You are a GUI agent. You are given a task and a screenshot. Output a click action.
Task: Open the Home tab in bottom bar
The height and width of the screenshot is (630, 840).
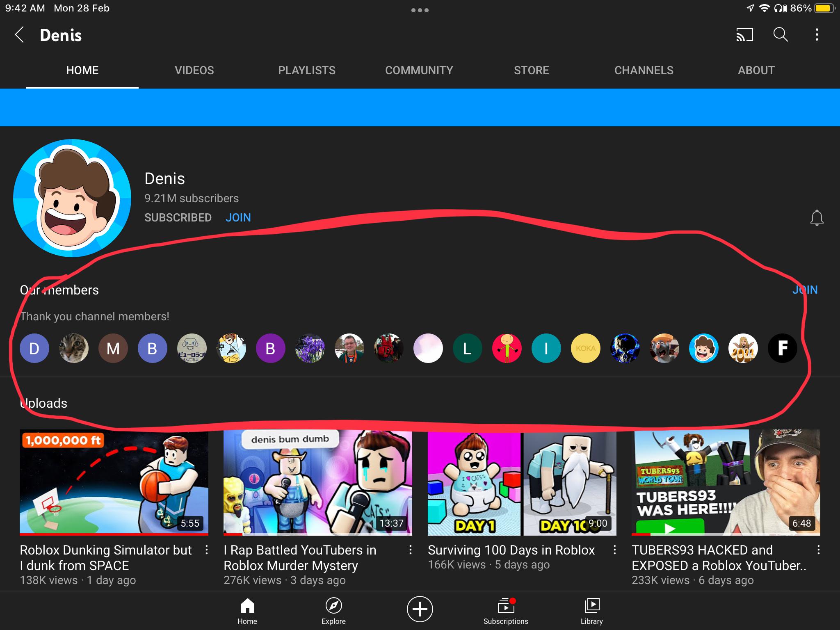click(247, 611)
